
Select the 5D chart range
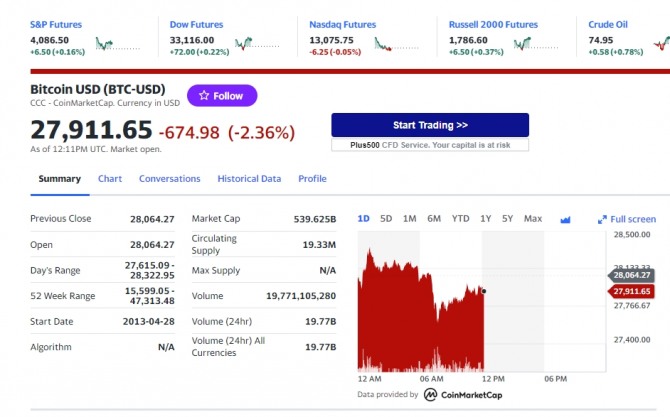point(386,219)
